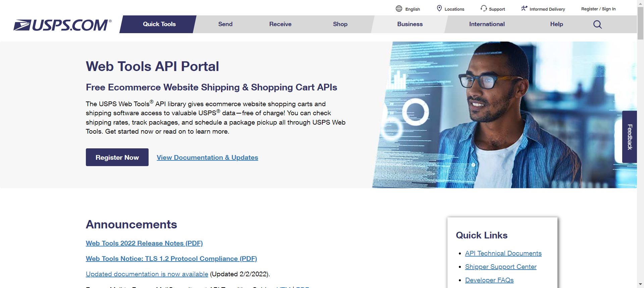644x288 pixels.
Task: Click the Announcements heading
Action: point(131,224)
